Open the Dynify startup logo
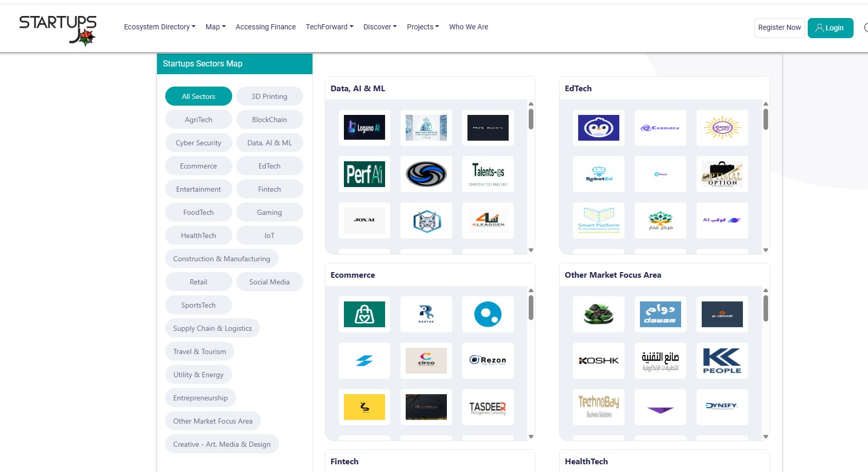This screenshot has width=868, height=472. tap(722, 407)
